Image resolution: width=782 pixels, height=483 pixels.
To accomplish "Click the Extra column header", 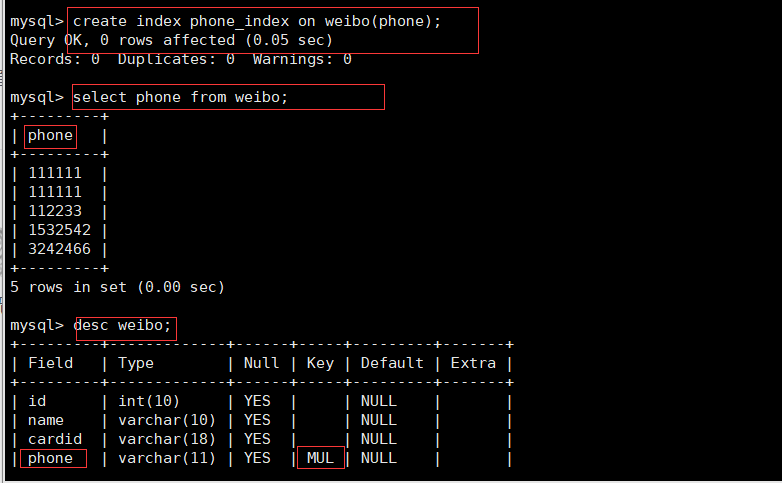I will tap(473, 363).
